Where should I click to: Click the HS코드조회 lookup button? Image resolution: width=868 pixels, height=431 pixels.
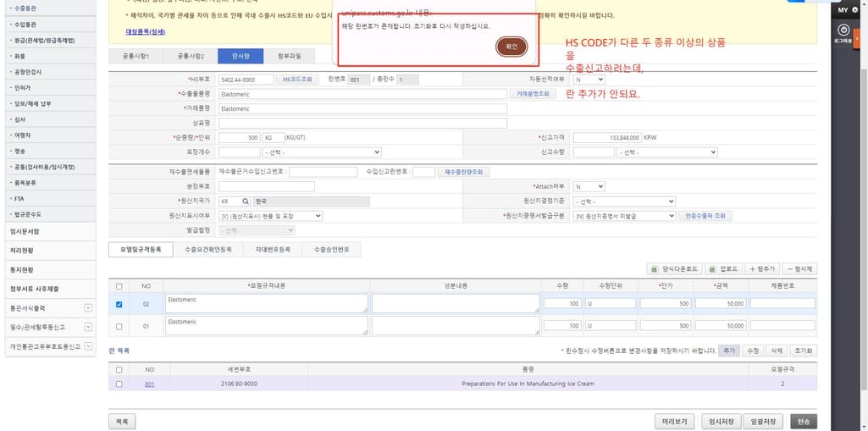click(x=298, y=80)
